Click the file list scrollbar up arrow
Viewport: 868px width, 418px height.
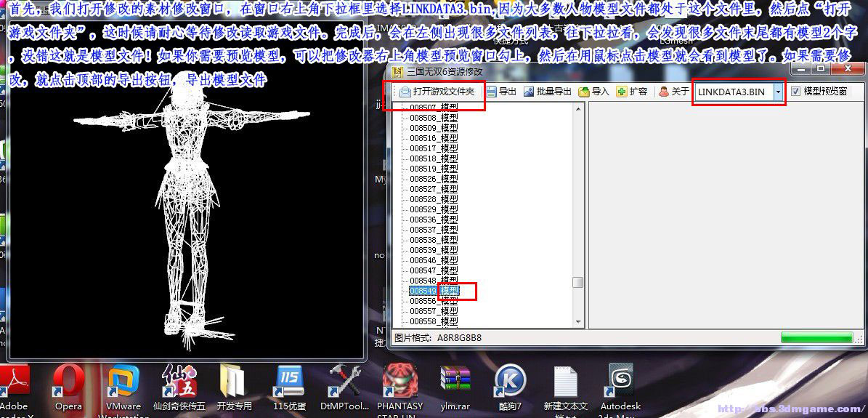[x=578, y=109]
